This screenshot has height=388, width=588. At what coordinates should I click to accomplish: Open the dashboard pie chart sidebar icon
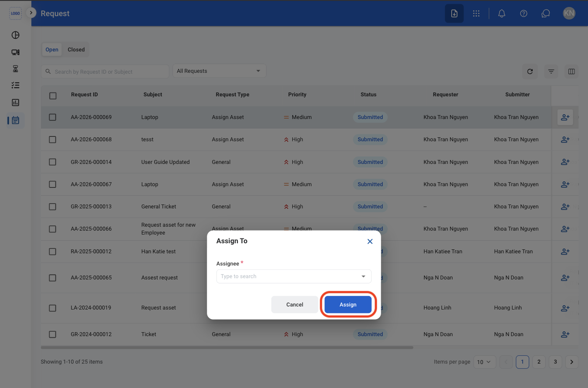15,35
